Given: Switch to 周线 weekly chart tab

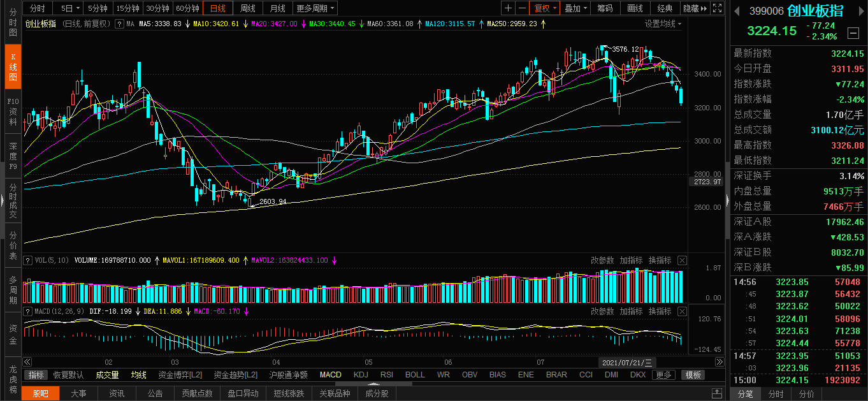Looking at the screenshot, I should point(247,8).
